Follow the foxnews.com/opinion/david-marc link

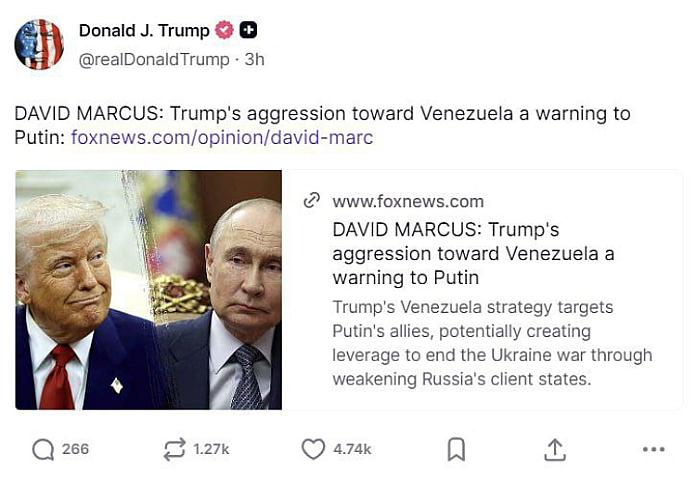click(x=222, y=137)
